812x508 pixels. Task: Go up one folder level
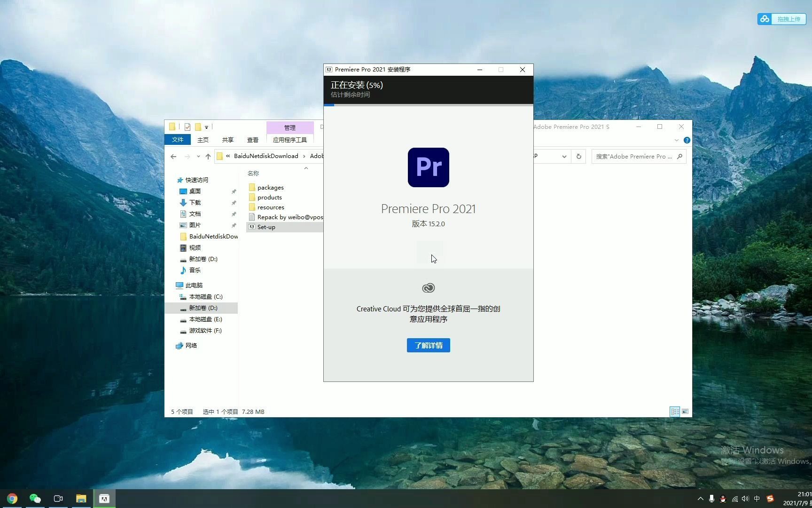tap(208, 157)
